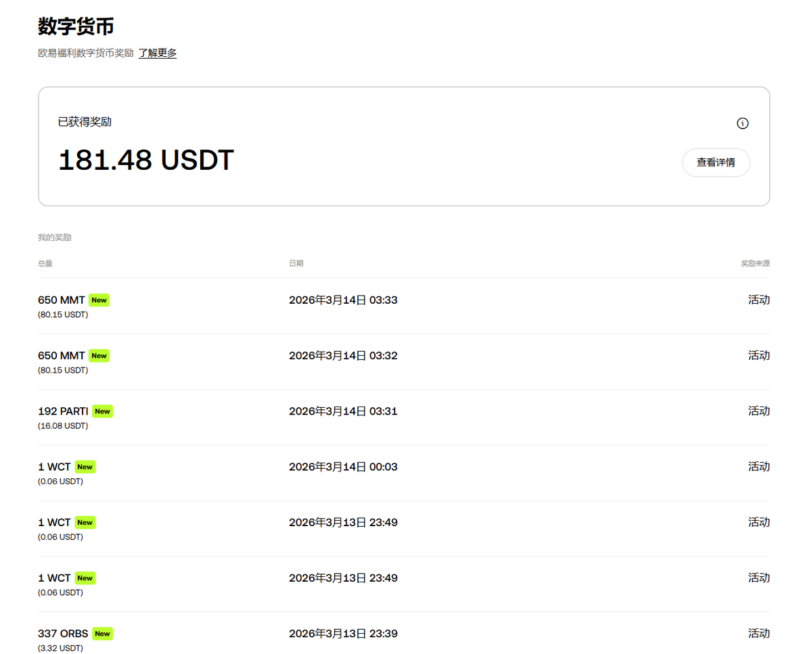812x654 pixels.
Task: Click New badge next to 192 PARTI
Action: pyautogui.click(x=102, y=411)
